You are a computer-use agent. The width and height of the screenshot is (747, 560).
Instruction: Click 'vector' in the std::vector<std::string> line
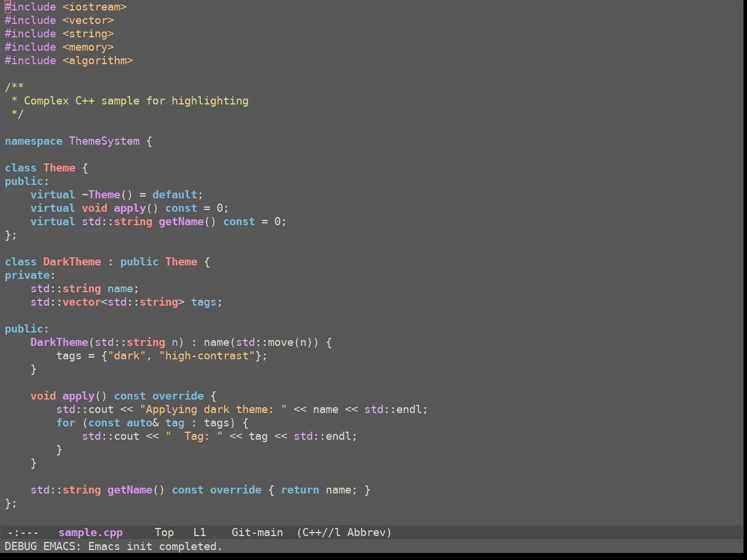[82, 302]
